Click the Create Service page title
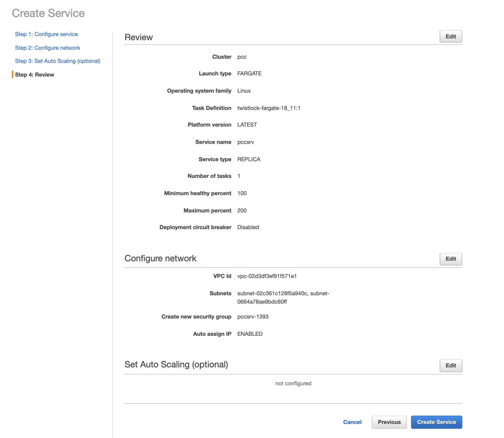Screen dimensions: 504x438 (x=48, y=13)
